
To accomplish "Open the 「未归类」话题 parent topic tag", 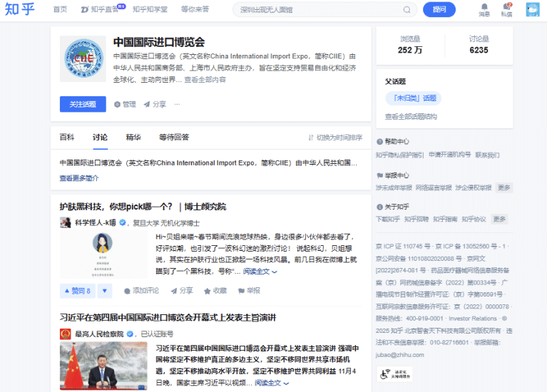I will coord(414,98).
